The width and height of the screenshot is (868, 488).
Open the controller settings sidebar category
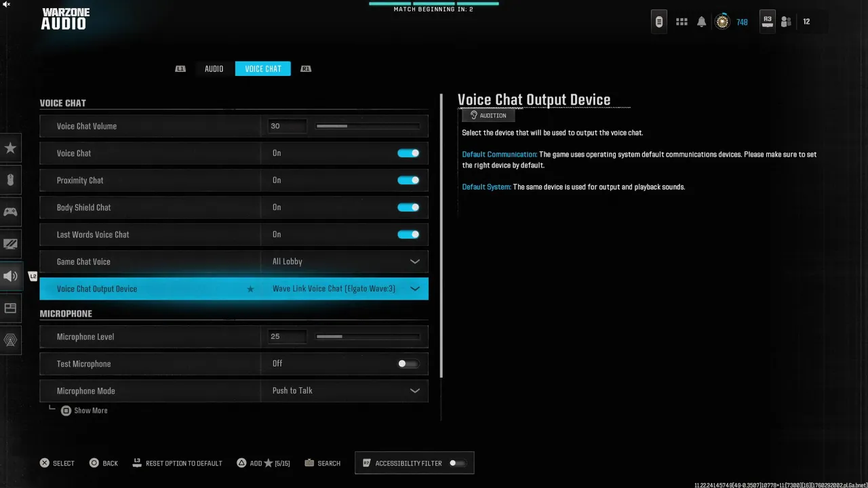point(10,212)
